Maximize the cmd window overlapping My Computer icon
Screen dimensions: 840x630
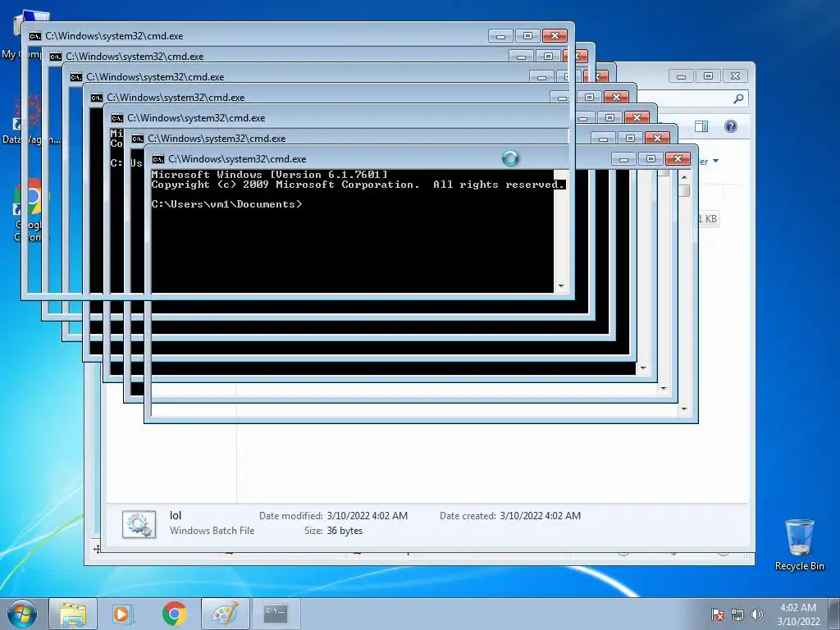[527, 36]
